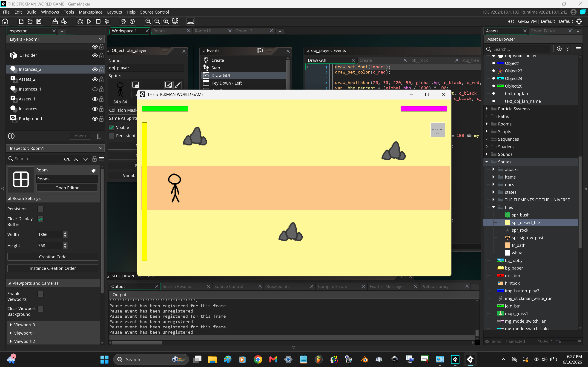This screenshot has width=588, height=367.
Task: Clean the project with the broom icon
Action: coord(107,21)
